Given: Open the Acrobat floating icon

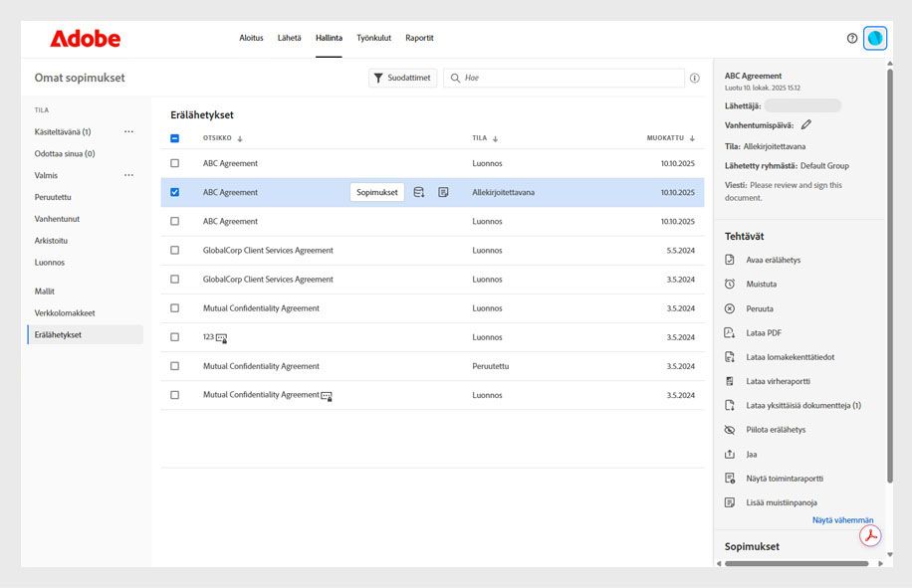Looking at the screenshot, I should (870, 536).
